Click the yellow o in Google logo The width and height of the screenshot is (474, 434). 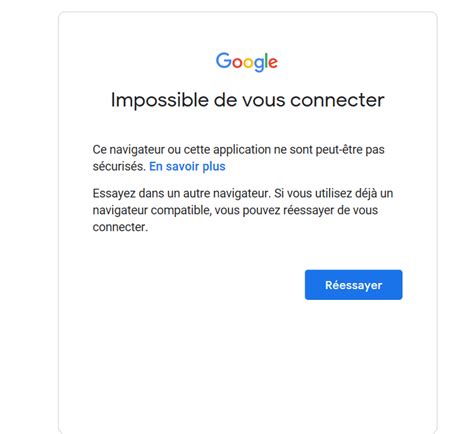pyautogui.click(x=248, y=63)
